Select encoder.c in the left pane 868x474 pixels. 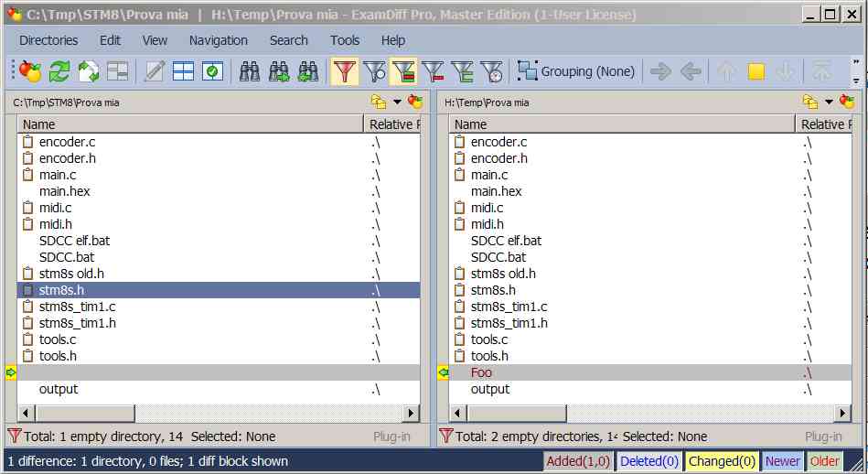pyautogui.click(x=67, y=142)
